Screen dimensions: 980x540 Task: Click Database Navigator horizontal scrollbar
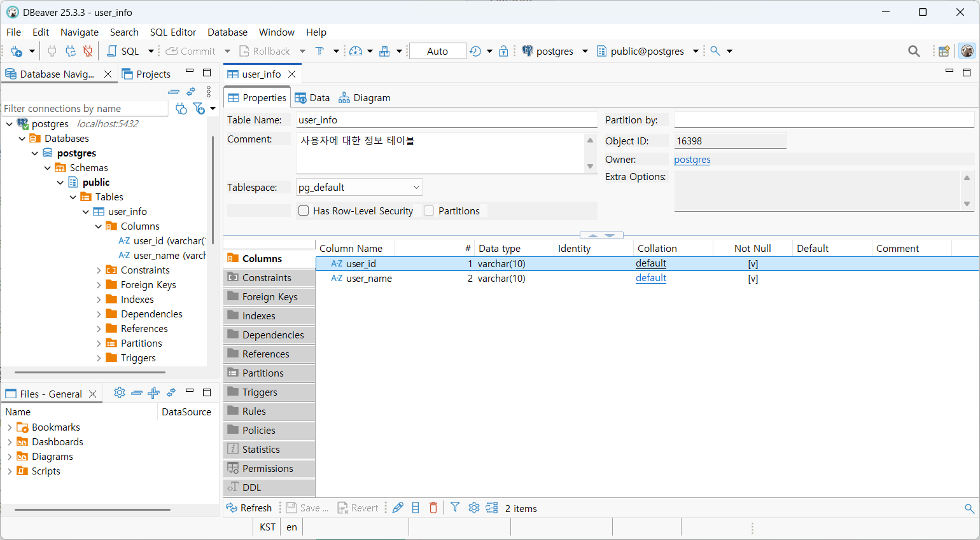point(90,372)
